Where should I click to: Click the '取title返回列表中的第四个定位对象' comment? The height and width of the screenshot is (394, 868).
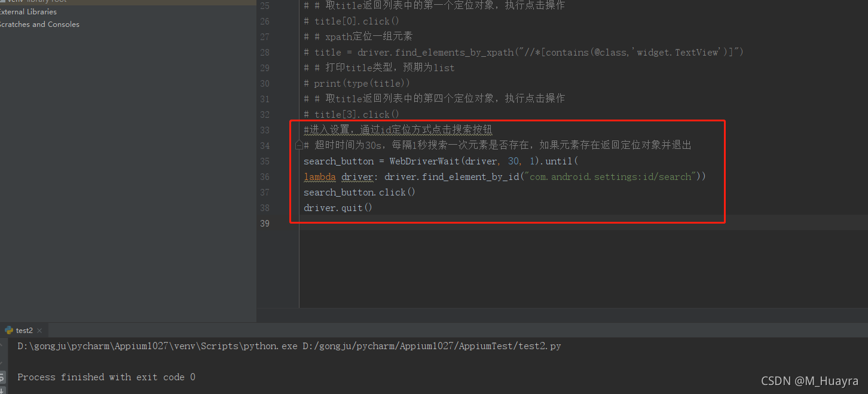pos(434,99)
